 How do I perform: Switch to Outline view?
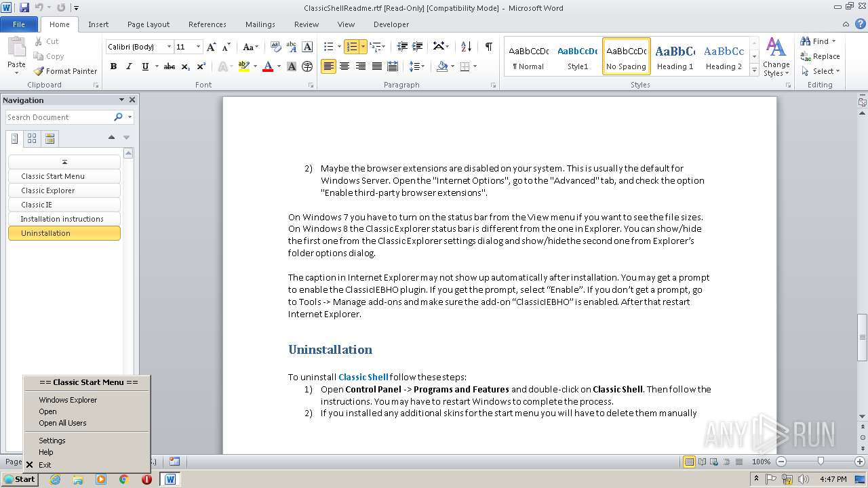[726, 462]
